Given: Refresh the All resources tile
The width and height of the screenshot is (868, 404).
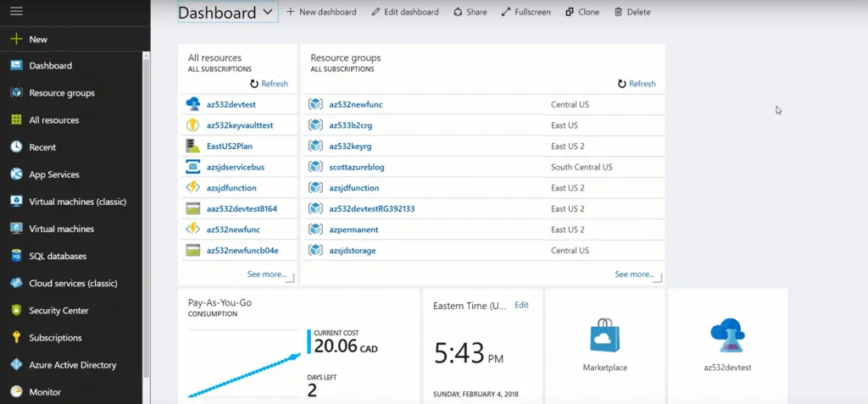Looking at the screenshot, I should click(269, 84).
